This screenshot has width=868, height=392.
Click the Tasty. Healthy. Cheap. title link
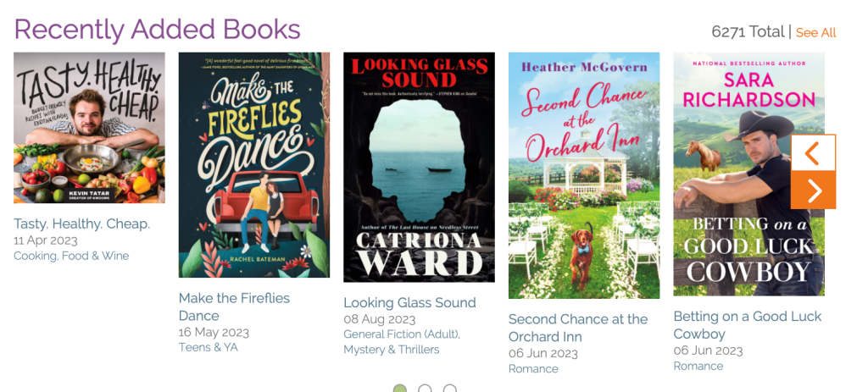(81, 224)
